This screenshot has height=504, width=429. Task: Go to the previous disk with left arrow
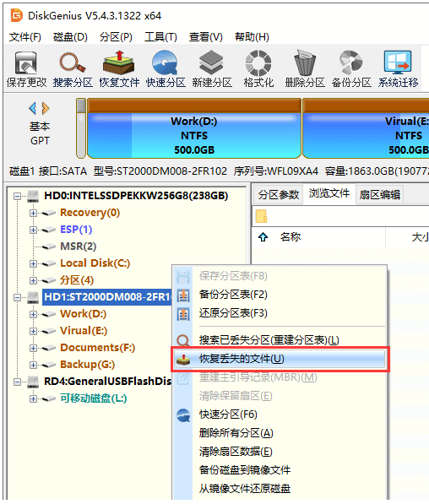pos(32,108)
